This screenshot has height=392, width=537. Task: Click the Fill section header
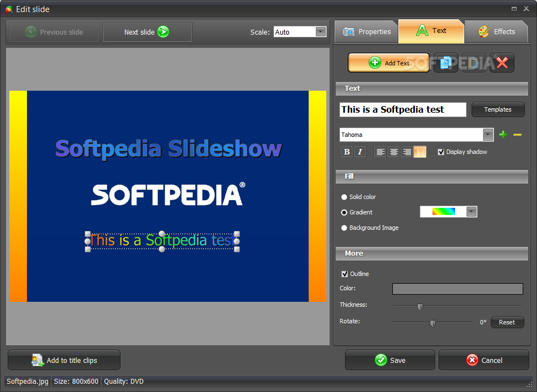tap(431, 176)
